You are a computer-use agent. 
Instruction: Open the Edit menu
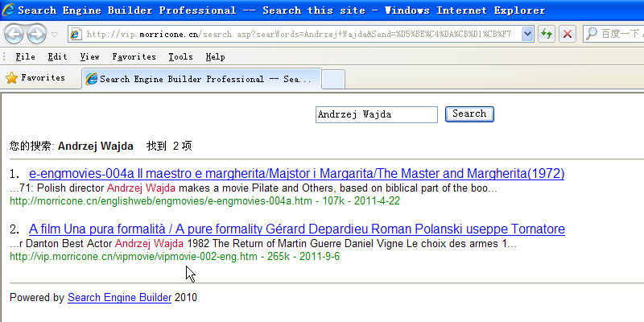[x=57, y=57]
